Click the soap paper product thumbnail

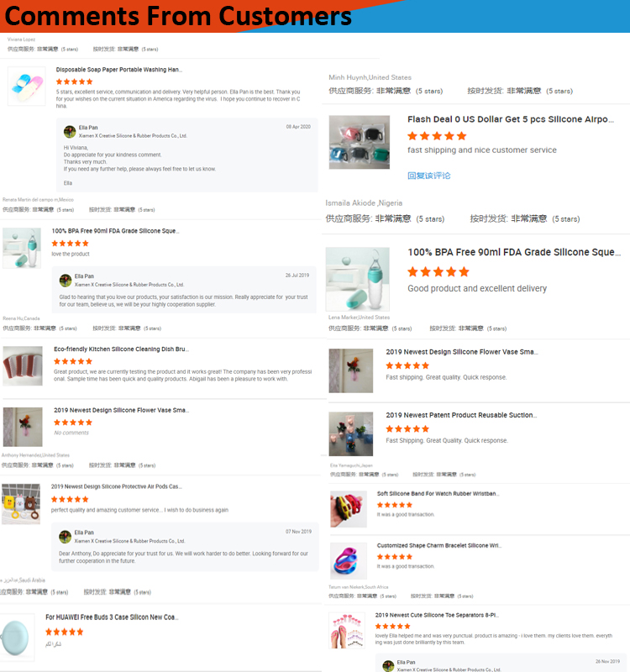[x=27, y=87]
